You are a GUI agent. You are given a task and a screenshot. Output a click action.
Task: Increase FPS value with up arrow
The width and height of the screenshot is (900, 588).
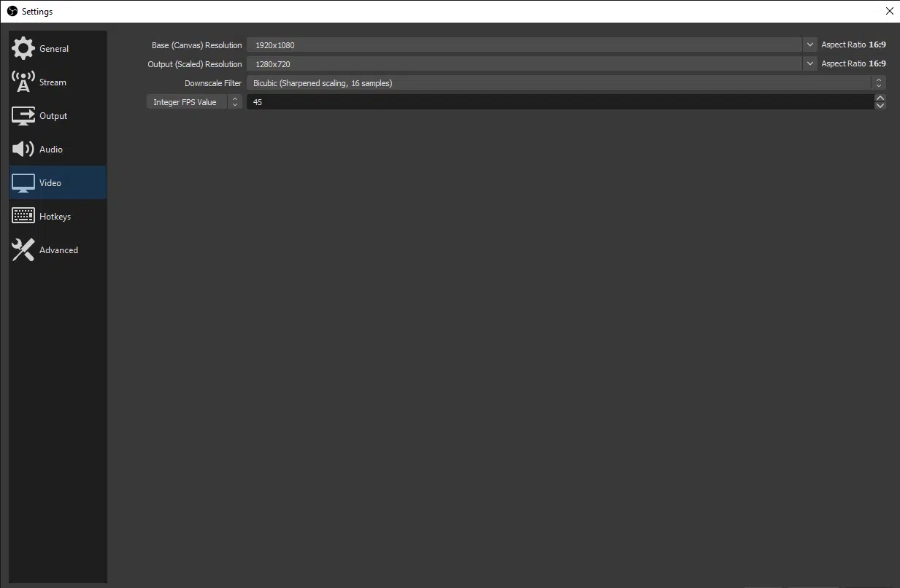click(x=880, y=98)
